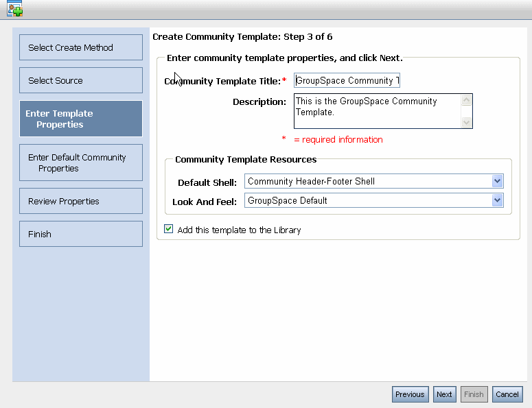
Task: Click the 'Default Shell:' label
Action: pos(207,182)
